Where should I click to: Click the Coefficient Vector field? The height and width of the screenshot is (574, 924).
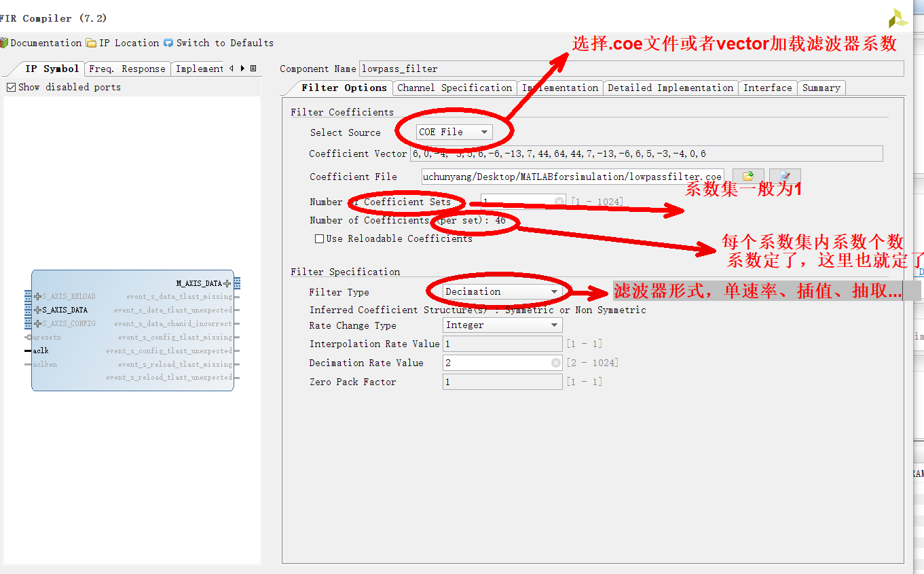click(646, 154)
